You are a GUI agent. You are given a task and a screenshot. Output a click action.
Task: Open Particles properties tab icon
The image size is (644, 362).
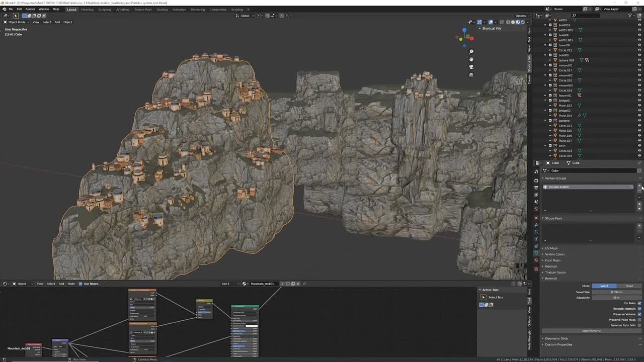click(536, 232)
